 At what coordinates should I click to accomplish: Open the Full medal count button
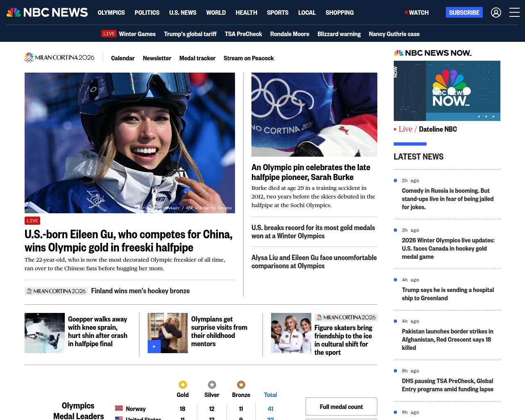point(341,406)
